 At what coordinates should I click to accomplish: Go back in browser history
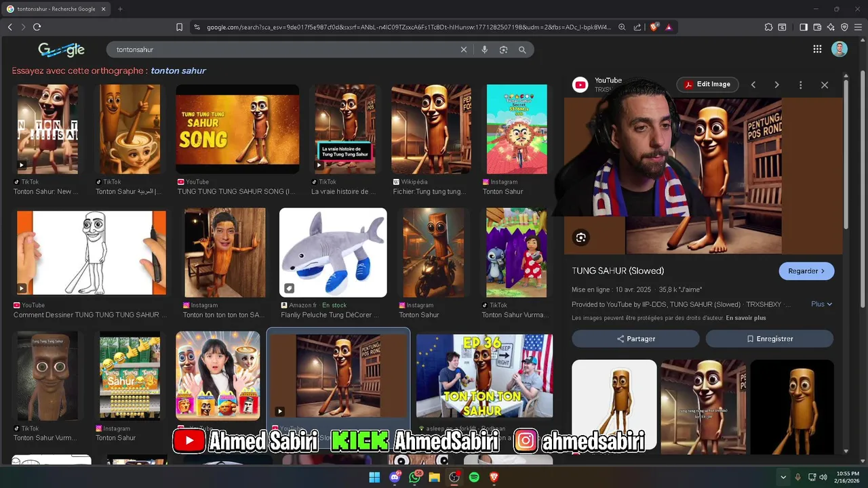pos(9,27)
